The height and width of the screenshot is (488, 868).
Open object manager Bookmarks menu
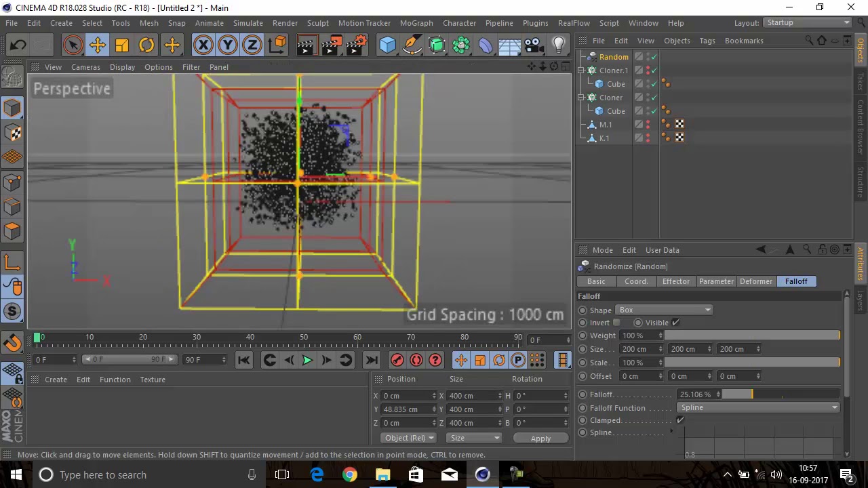pos(744,41)
